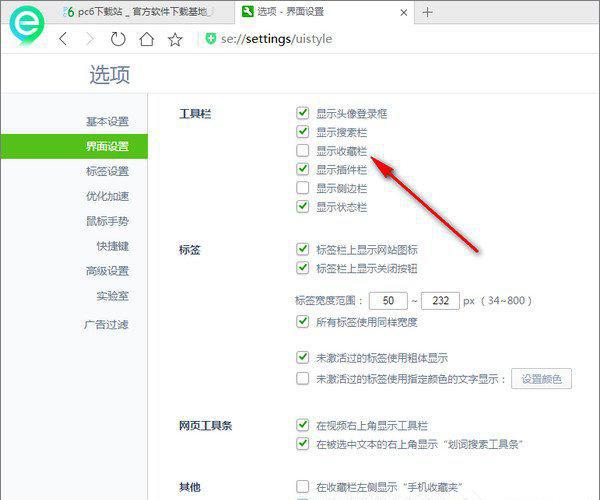This screenshot has height=500, width=600.
Task: Click the 标签宽度范围 label
Action: click(x=328, y=301)
